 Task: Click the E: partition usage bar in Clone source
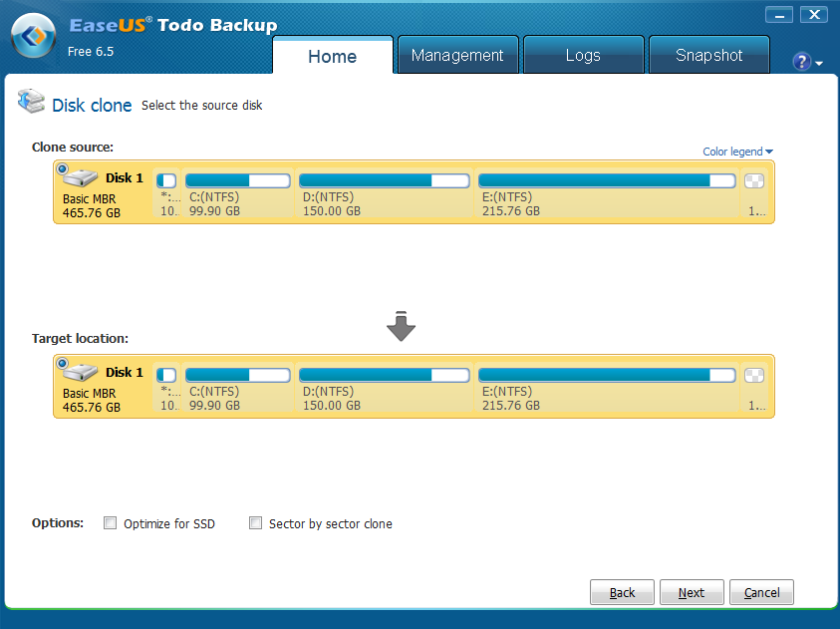[607, 180]
